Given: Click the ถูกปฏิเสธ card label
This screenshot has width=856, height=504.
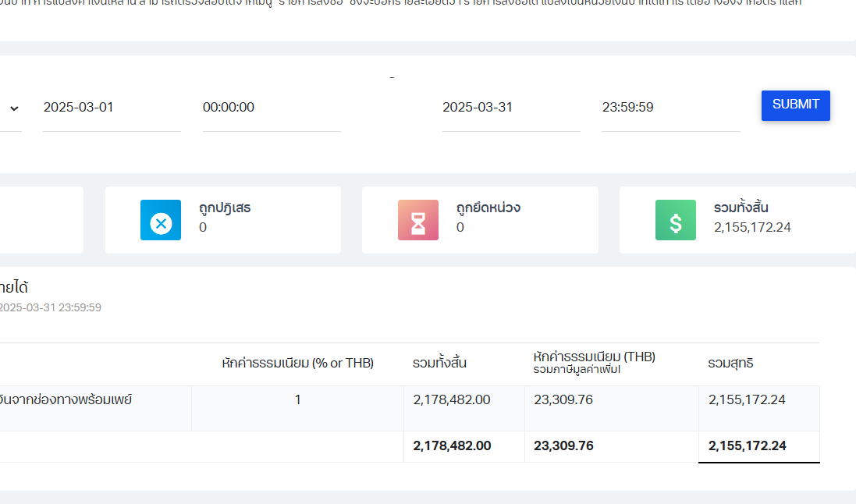Looking at the screenshot, I should pyautogui.click(x=225, y=208).
